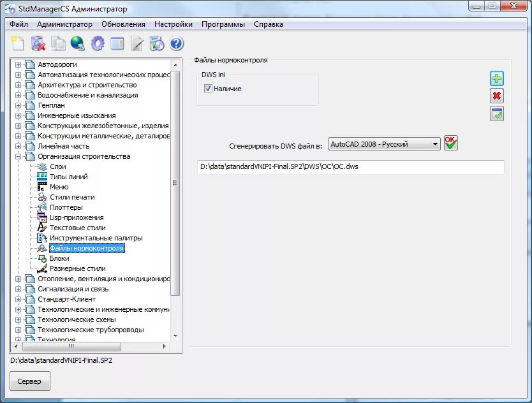The image size is (532, 403).
Task: Select the Типы линий tree node
Action: pos(68,177)
